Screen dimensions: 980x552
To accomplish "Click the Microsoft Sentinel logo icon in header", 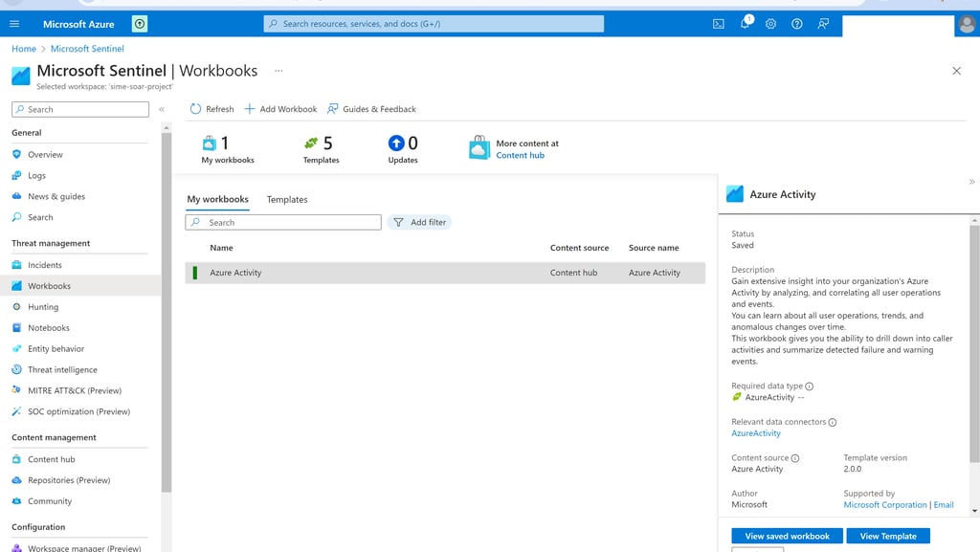I will [x=21, y=76].
